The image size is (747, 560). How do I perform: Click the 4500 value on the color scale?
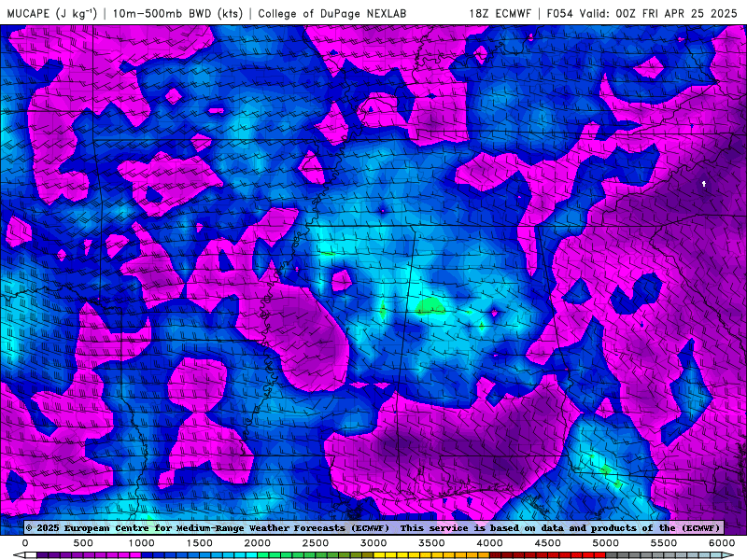(x=547, y=543)
